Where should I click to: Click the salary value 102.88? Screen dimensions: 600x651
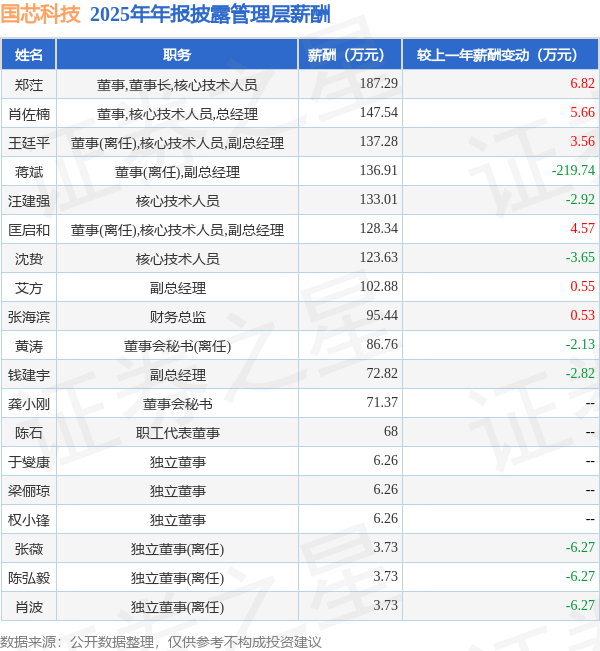point(379,287)
